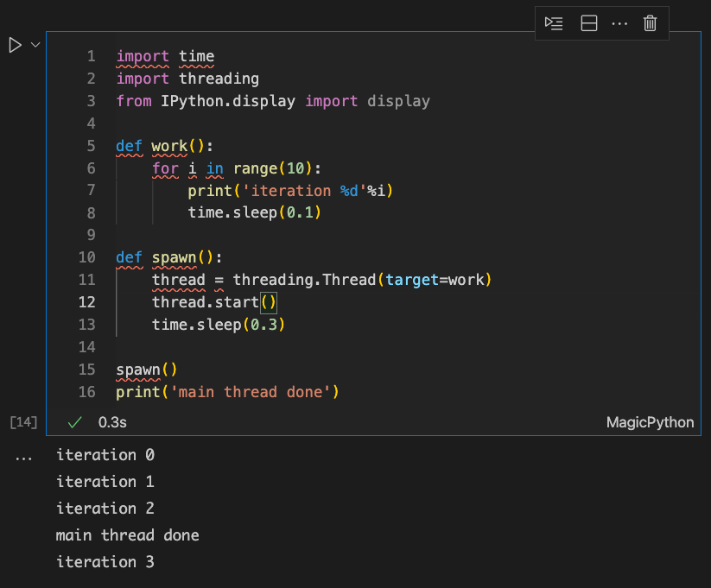Delete the cell with trash icon
Image resolution: width=711 pixels, height=588 pixels.
tap(650, 23)
